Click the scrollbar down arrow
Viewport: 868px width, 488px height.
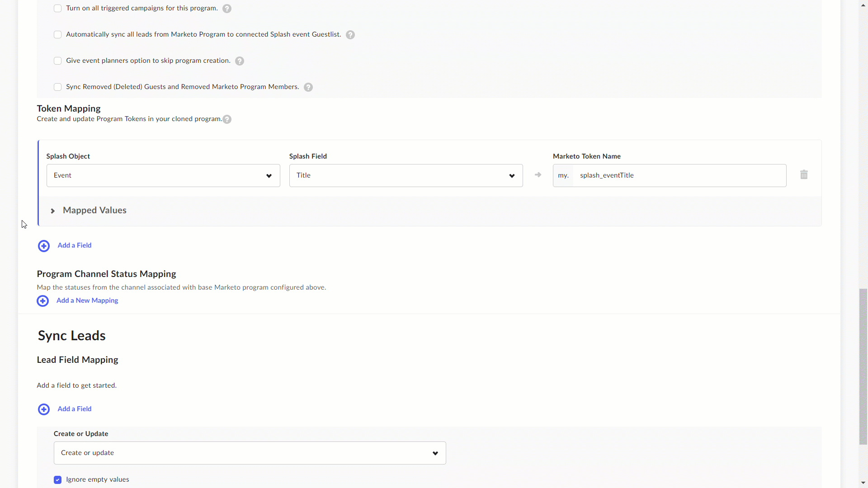pyautogui.click(x=863, y=483)
